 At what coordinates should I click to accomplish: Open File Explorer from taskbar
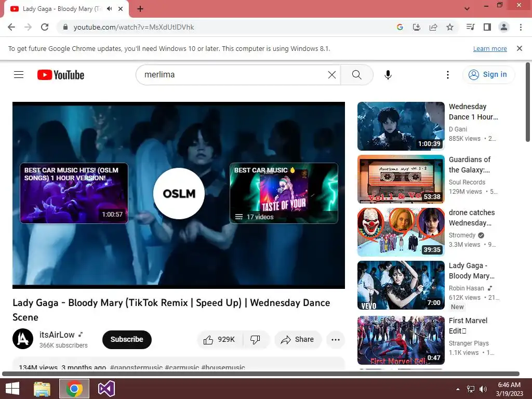[42, 389]
